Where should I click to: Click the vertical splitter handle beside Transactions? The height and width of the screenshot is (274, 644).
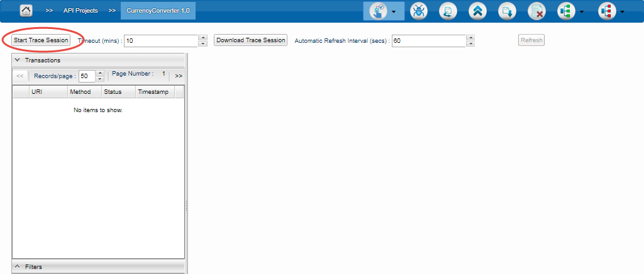coord(186,206)
